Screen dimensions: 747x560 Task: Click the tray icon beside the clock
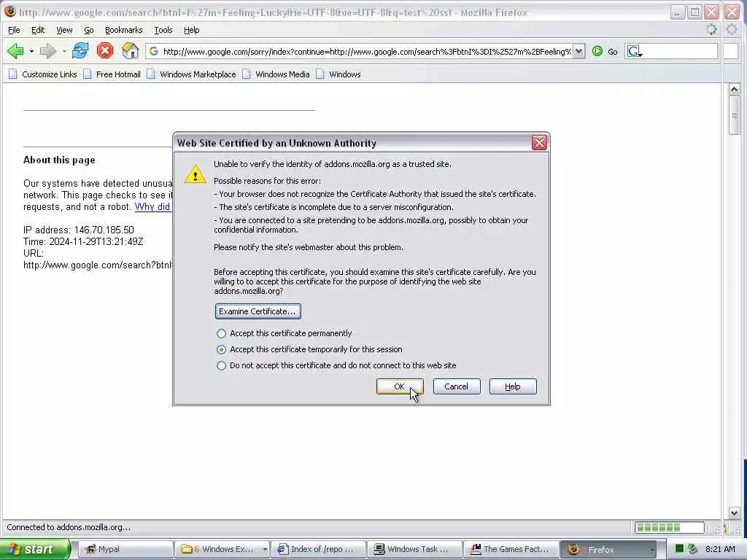(x=693, y=549)
